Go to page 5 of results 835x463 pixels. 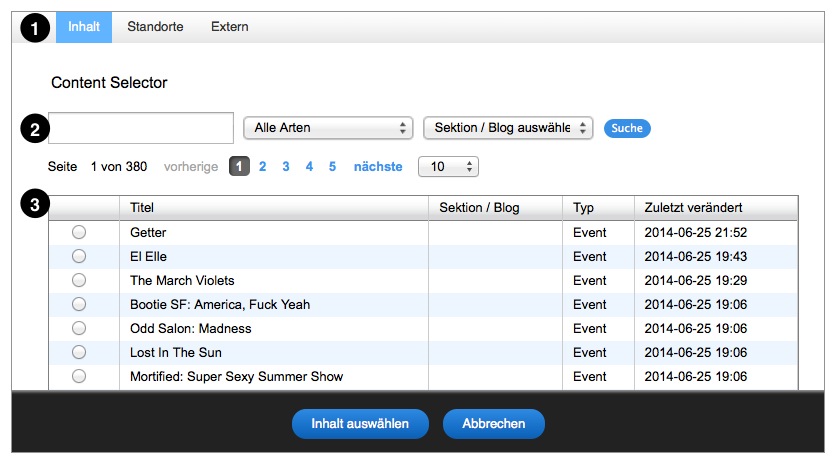pos(332,167)
